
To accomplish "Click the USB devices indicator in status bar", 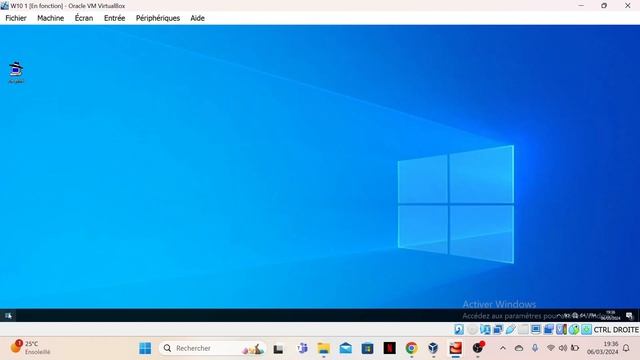I will (511, 329).
